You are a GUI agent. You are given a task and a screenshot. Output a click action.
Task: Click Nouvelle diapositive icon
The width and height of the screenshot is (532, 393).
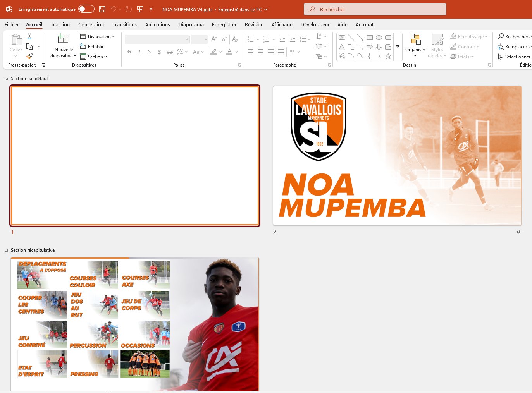tap(63, 39)
